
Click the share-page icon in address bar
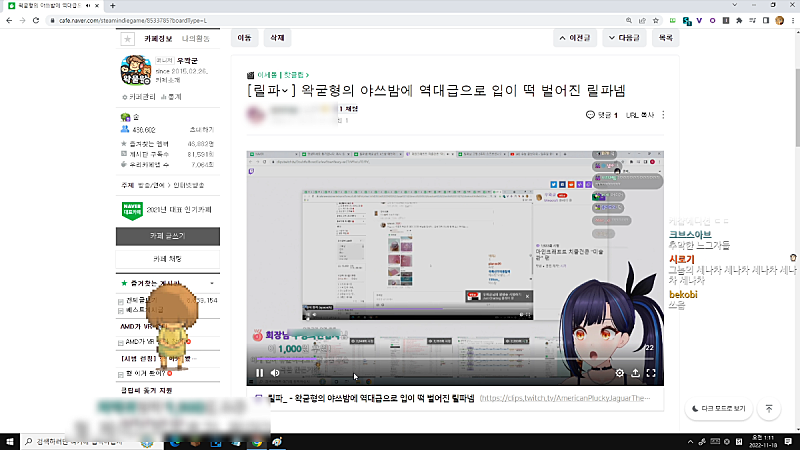[642, 20]
